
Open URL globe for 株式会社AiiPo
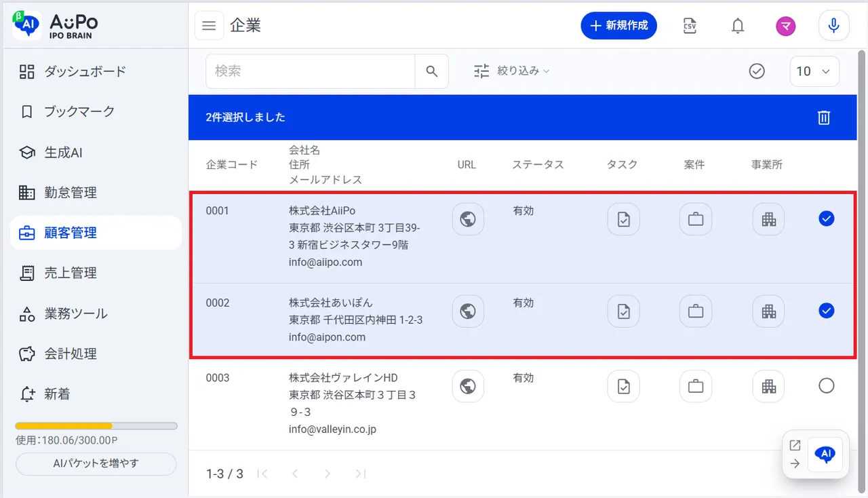point(468,219)
